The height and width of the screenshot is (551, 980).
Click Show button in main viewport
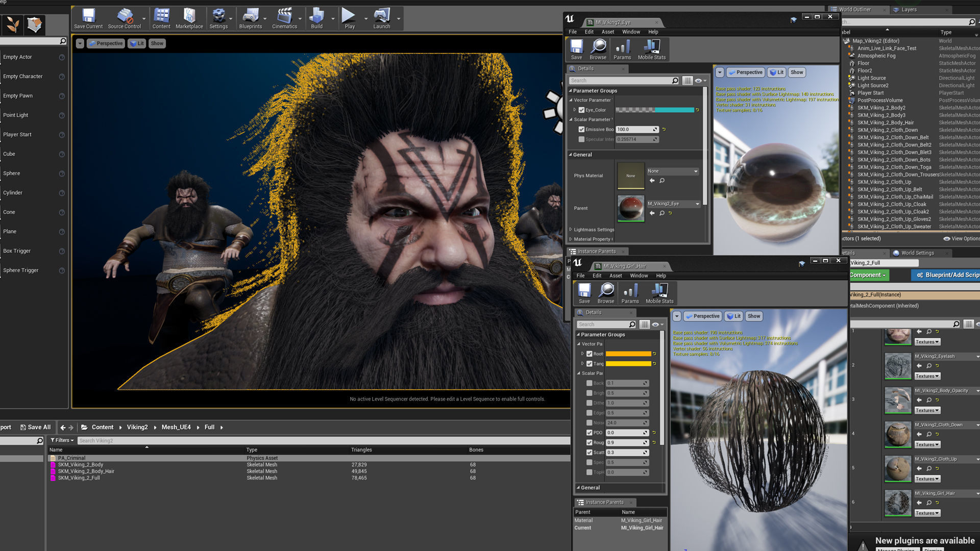(x=157, y=43)
